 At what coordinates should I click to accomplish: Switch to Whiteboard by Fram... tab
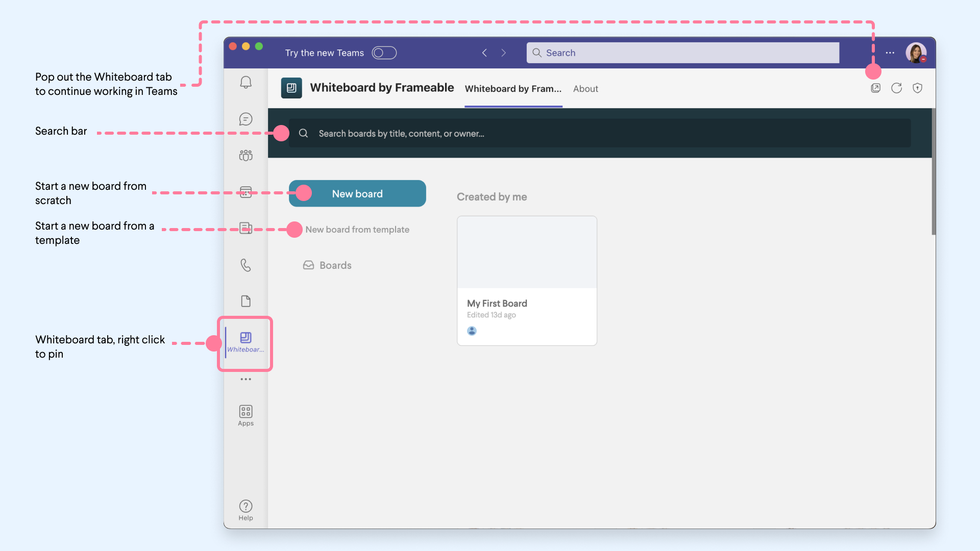click(x=513, y=89)
